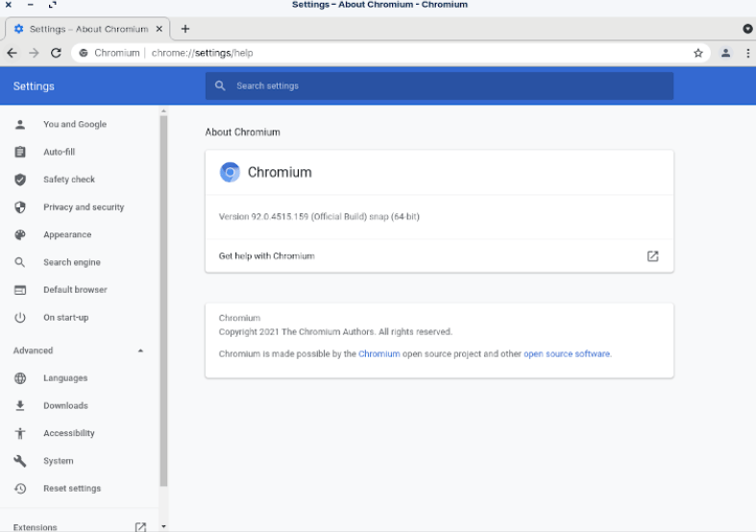756x532 pixels.
Task: Click the Advanced section label
Action: tap(33, 351)
